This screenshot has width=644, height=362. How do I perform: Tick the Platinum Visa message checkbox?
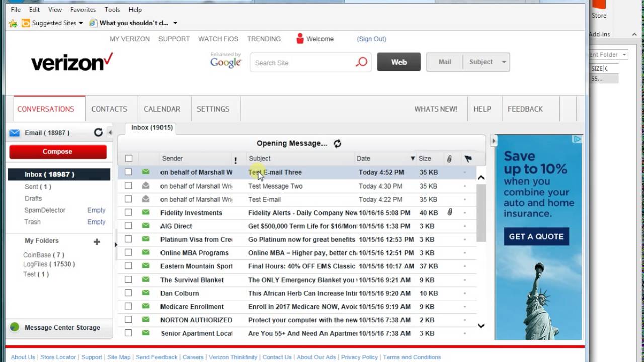point(128,239)
